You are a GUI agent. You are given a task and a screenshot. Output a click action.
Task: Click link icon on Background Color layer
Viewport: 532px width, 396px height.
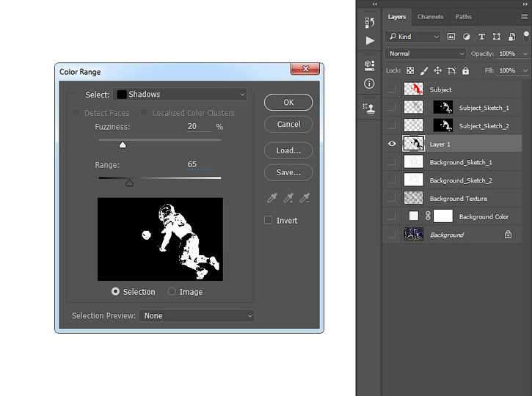[x=428, y=216]
